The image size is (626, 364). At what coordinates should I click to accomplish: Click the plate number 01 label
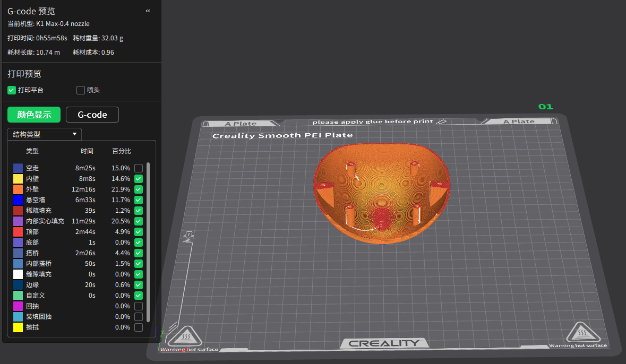coord(545,107)
